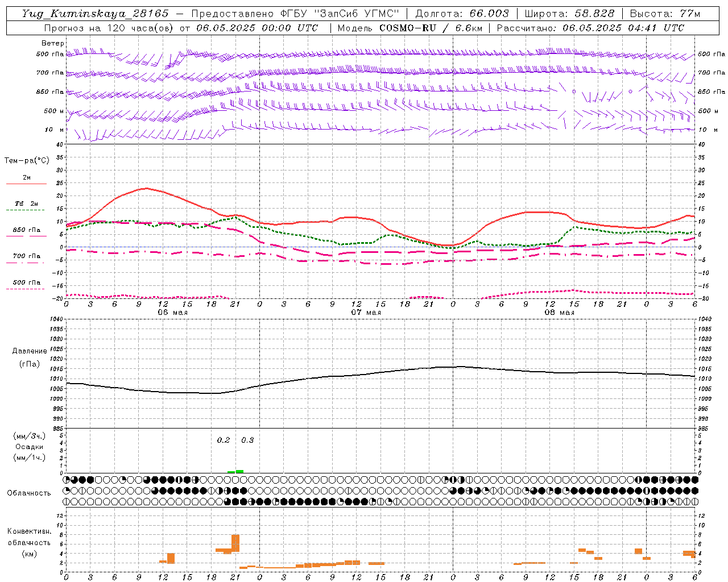
Task: Click the Высота: 77м header field
Action: coord(665,14)
